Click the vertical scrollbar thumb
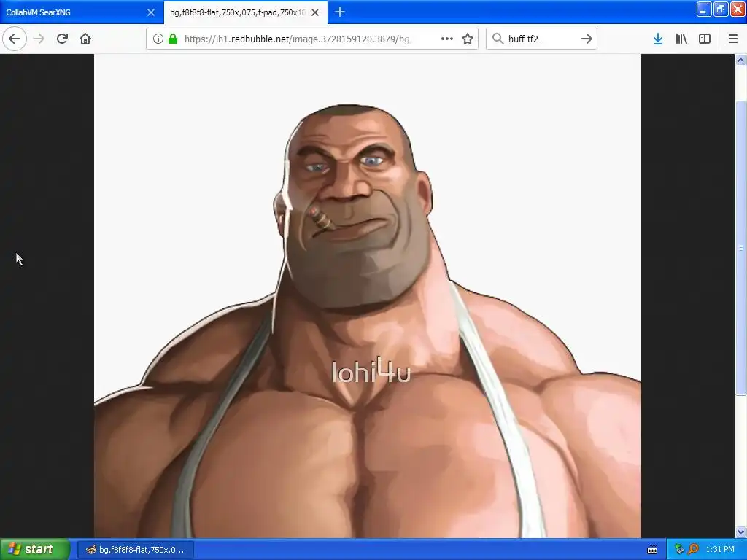The width and height of the screenshot is (747, 560). [x=740, y=248]
